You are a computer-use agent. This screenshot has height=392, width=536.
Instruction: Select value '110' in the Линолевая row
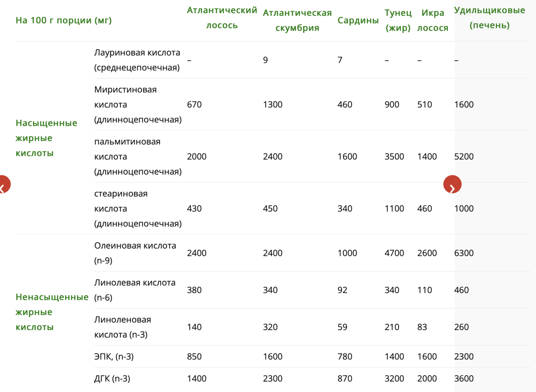pos(425,290)
